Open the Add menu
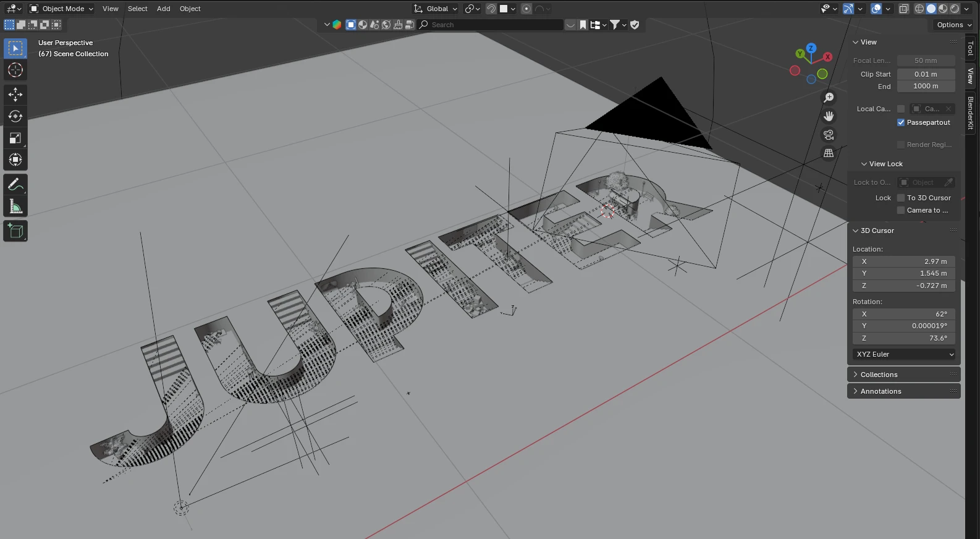This screenshot has width=980, height=539. point(163,9)
